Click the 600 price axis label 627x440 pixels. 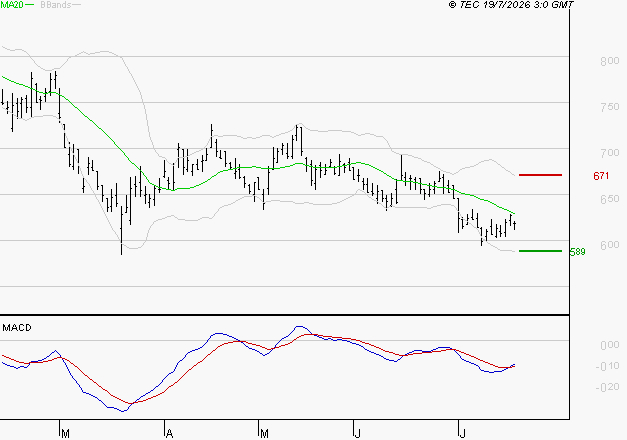(610, 245)
